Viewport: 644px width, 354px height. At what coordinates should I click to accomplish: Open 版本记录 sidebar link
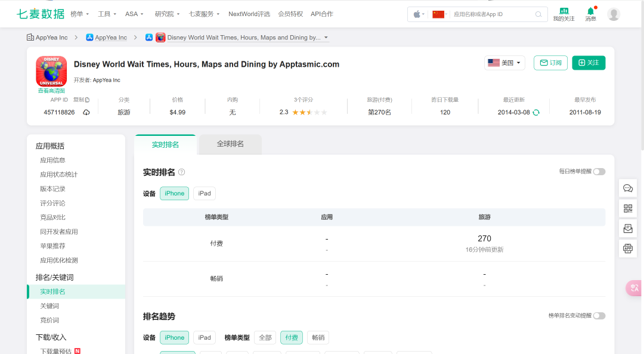tap(52, 189)
